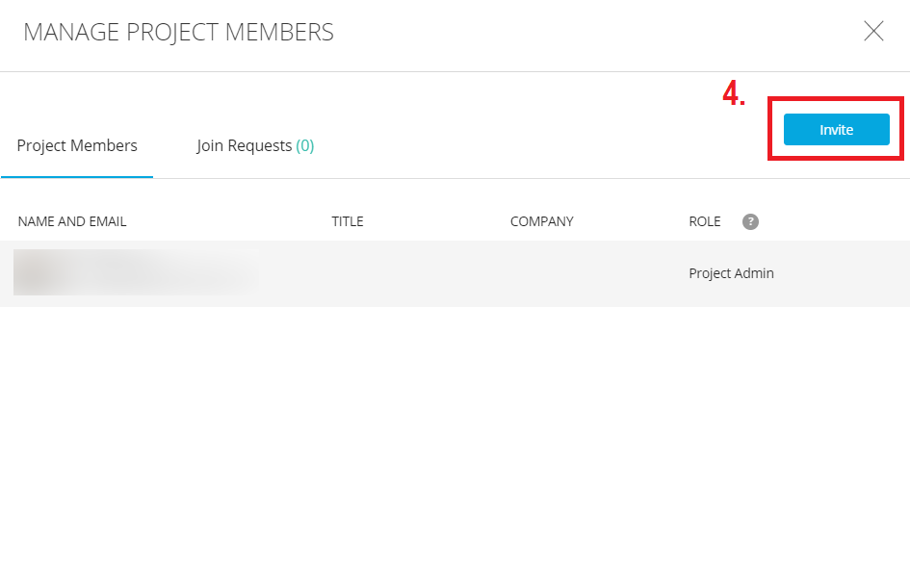Viewport: 910px width, 588px height.
Task: Sort members by the COMPANY column
Action: pyautogui.click(x=541, y=221)
